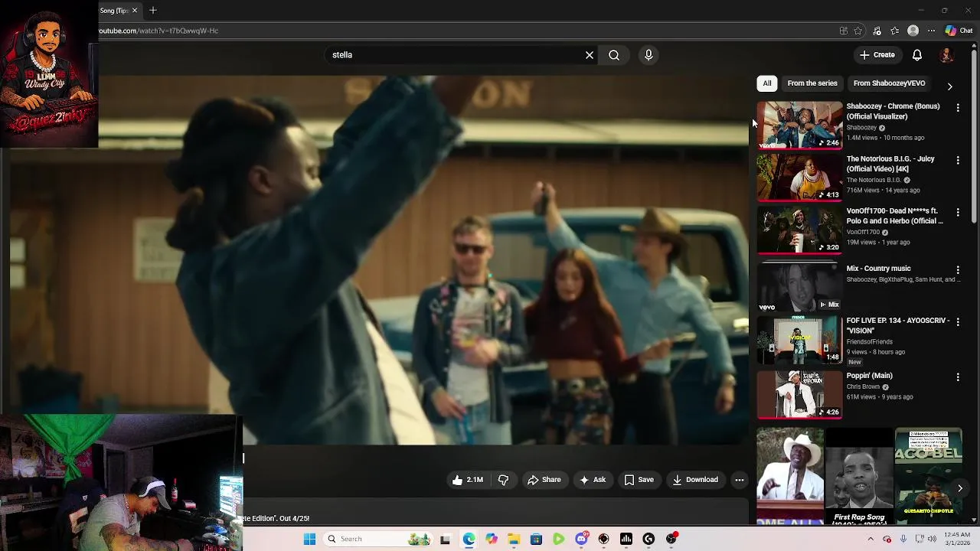Screen dimensions: 980x551
Task: Open more actions menu beside Download
Action: click(x=740, y=480)
